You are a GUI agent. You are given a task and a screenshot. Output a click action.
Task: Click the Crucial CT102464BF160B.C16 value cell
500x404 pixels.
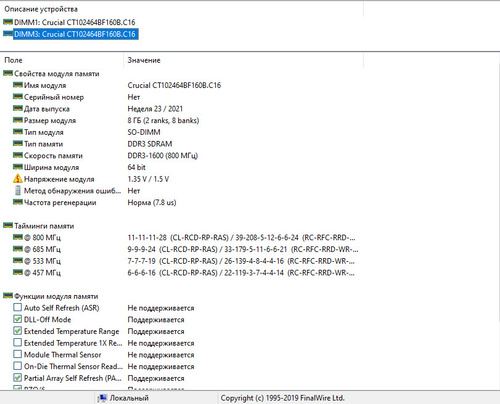174,85
